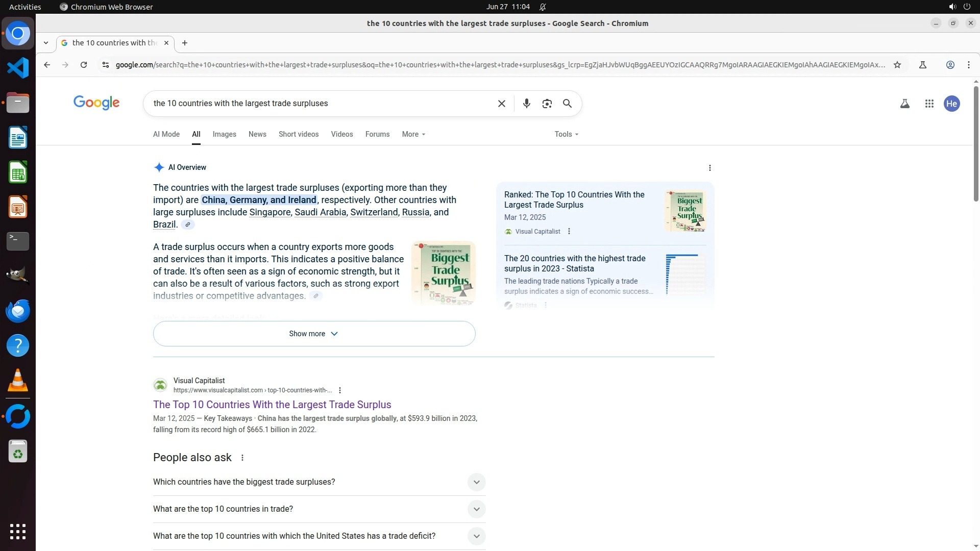This screenshot has width=980, height=551.
Task: Click the AI Overview source link chip after Brazil
Action: point(188,224)
